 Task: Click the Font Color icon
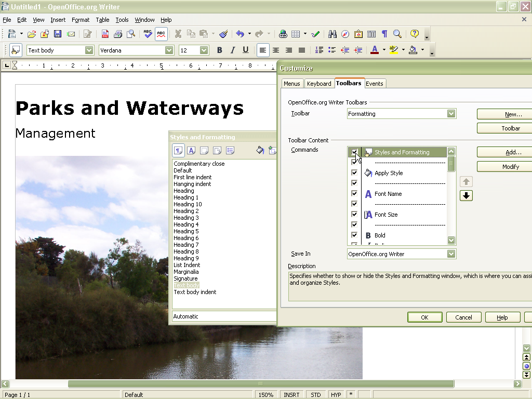(375, 50)
